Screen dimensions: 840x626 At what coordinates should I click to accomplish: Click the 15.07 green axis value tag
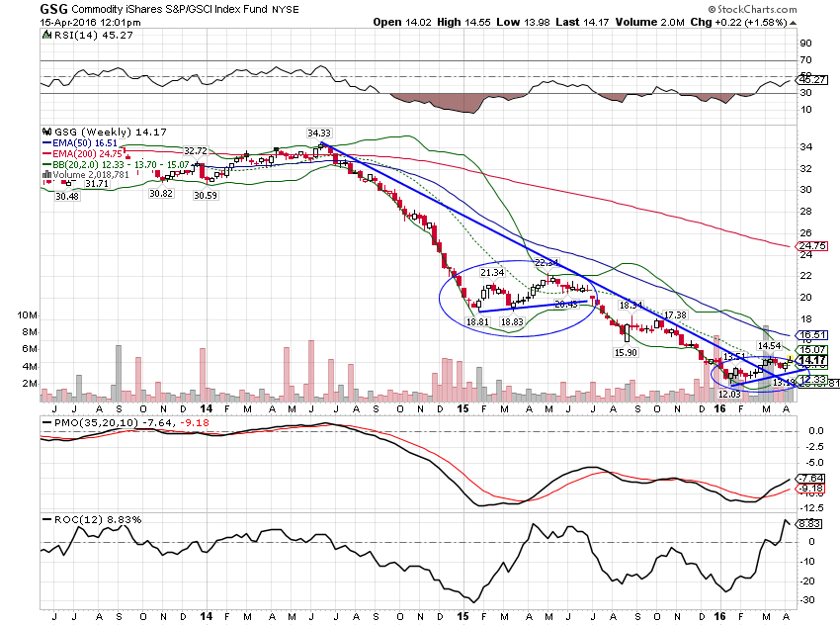(x=812, y=350)
